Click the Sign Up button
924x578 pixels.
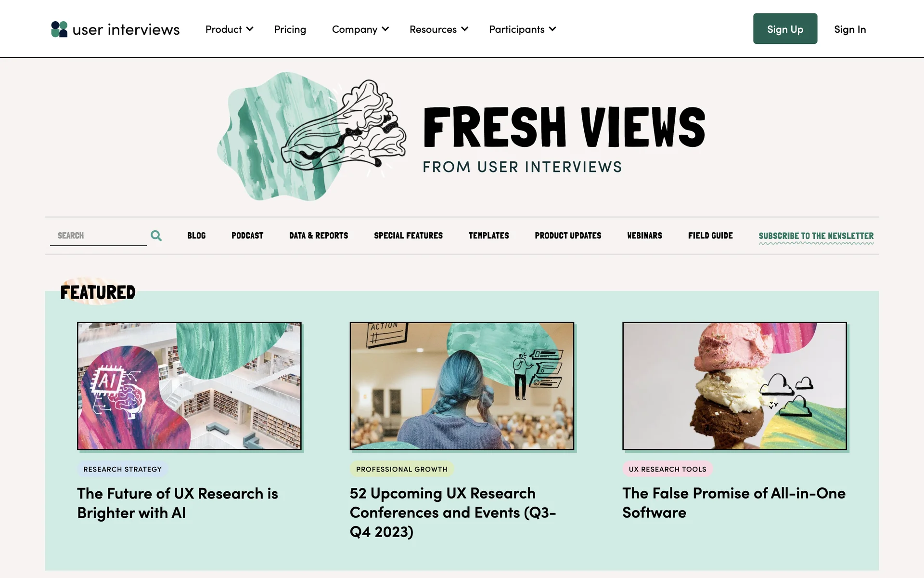[785, 29]
